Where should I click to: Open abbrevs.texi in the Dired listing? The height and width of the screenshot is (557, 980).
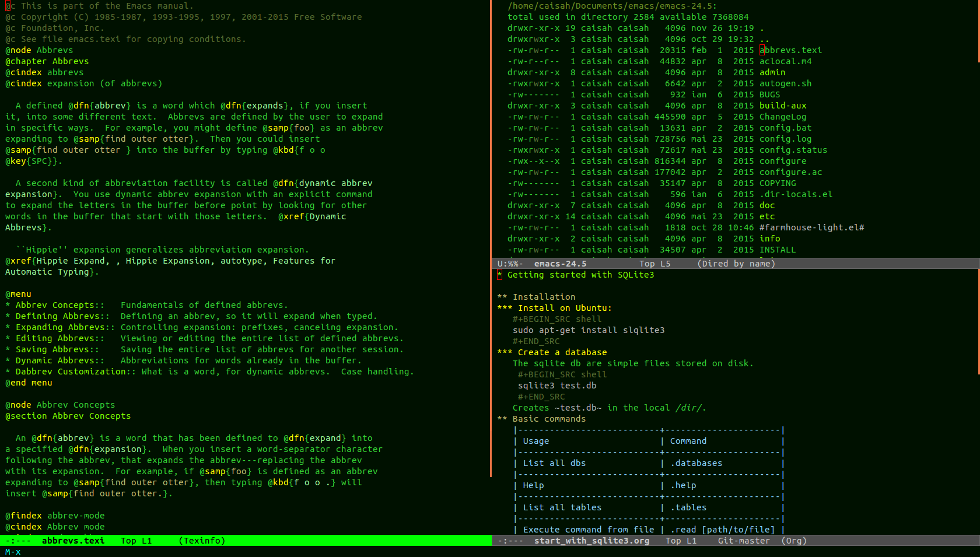point(790,50)
